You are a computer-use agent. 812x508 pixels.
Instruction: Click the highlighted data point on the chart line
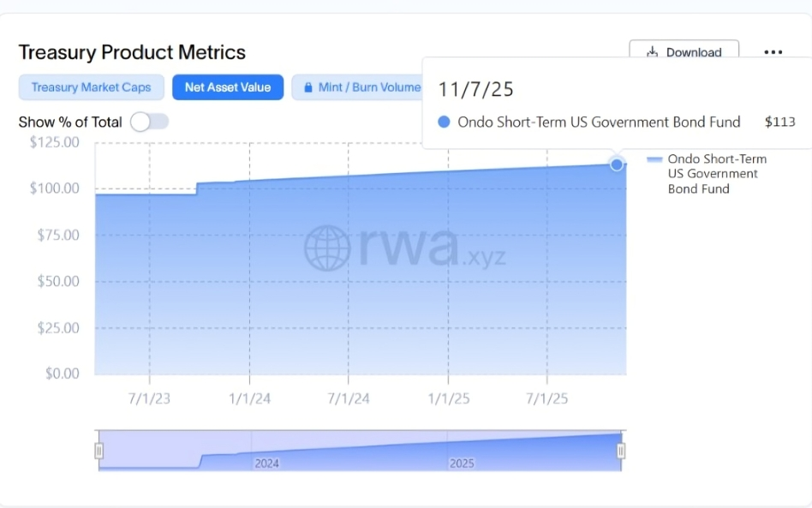(x=617, y=164)
